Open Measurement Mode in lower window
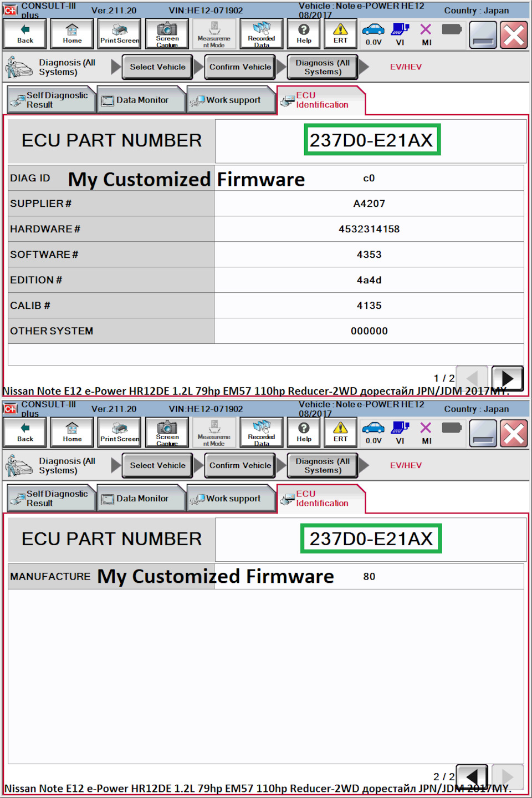This screenshot has width=532, height=798. [214, 433]
